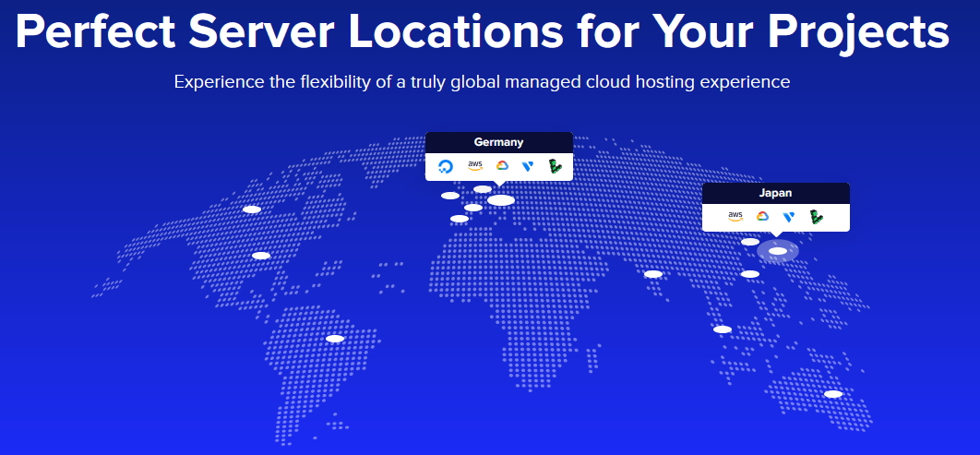Select the server marker in South America
Image resolution: width=980 pixels, height=455 pixels.
(335, 339)
